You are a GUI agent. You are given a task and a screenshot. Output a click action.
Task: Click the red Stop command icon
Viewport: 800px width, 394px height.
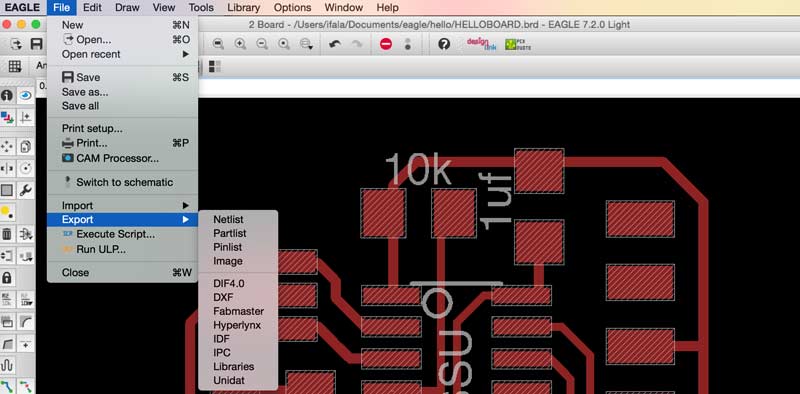386,44
